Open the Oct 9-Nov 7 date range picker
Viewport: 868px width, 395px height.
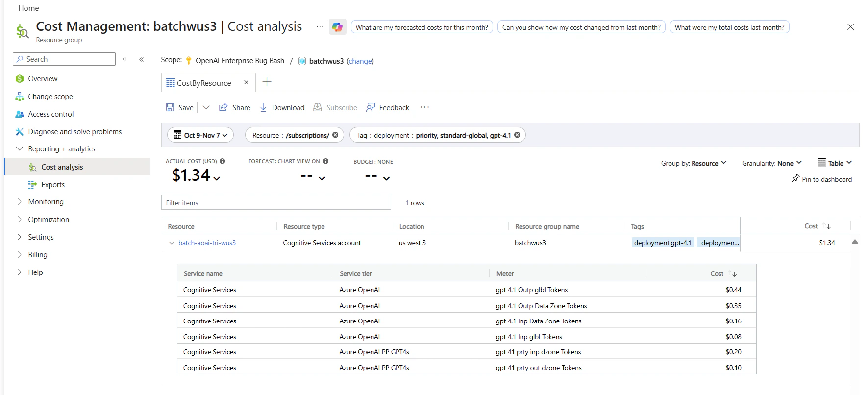200,135
